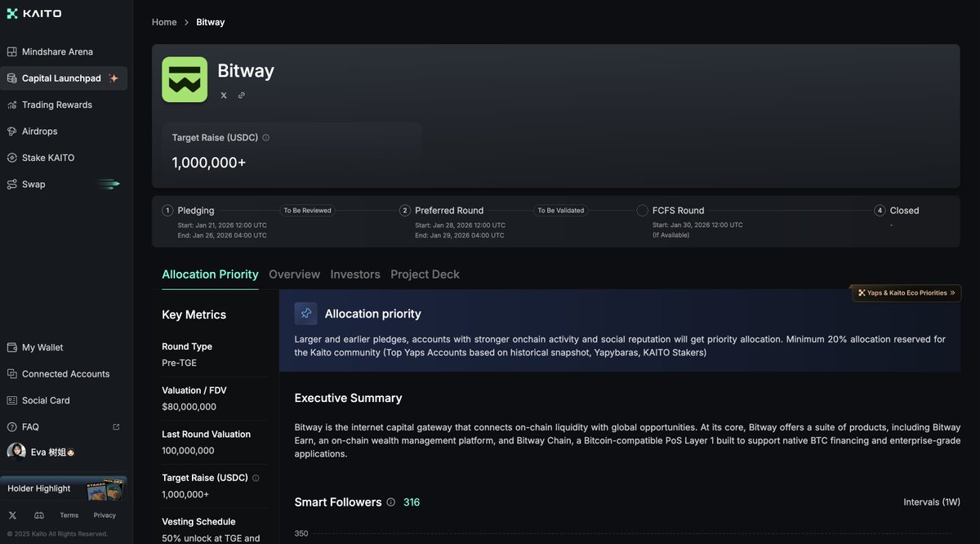Click the Social Card icon

click(x=12, y=400)
